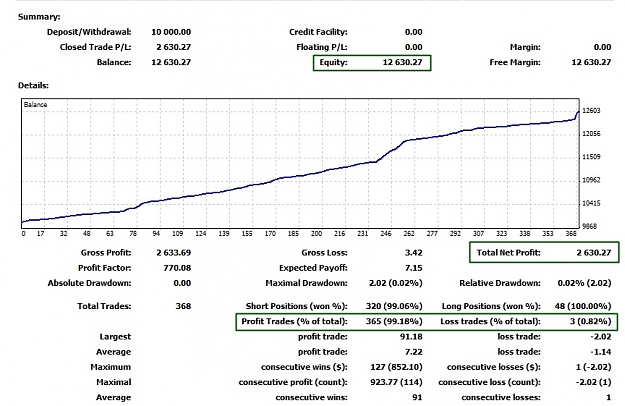Screen dimensions: 625x406
Task: Select the Credit Facility value 0.00
Action: click(x=413, y=32)
